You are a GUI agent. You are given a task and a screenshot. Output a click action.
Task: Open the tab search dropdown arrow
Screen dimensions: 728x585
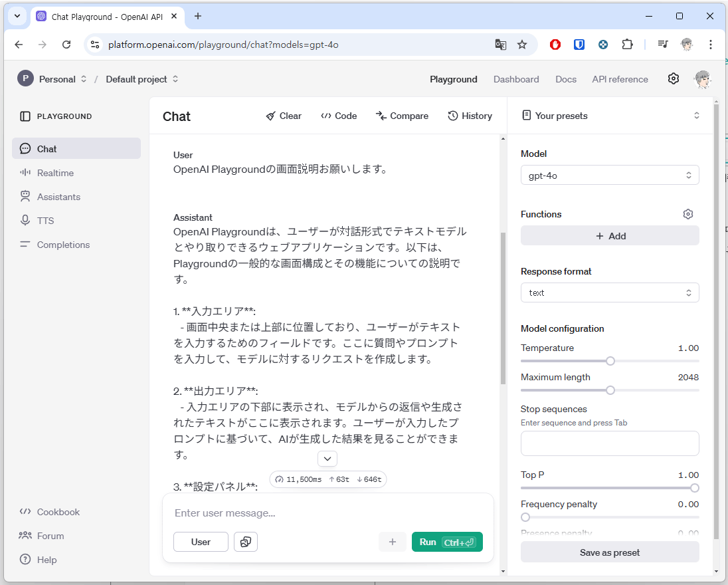[17, 16]
